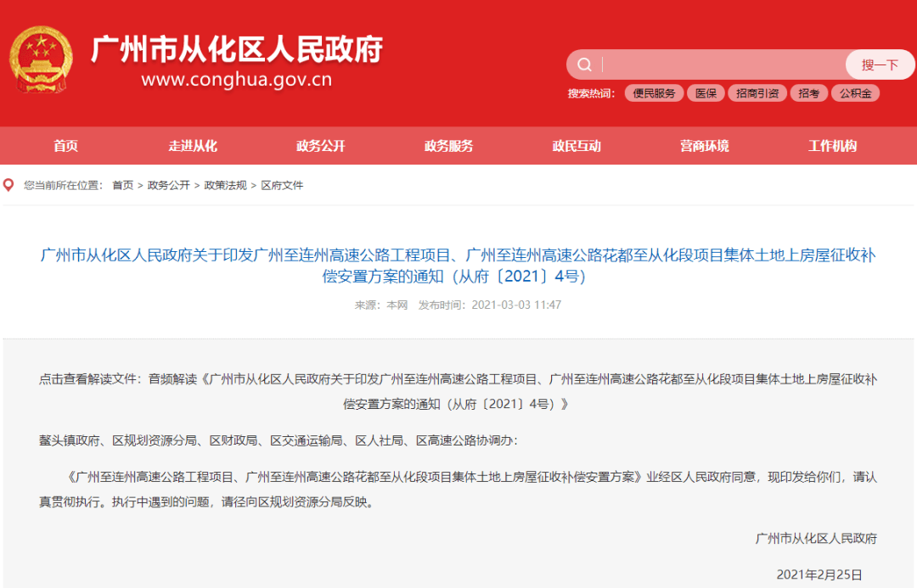
Task: Click the magnifying glass search icon
Action: click(x=584, y=64)
